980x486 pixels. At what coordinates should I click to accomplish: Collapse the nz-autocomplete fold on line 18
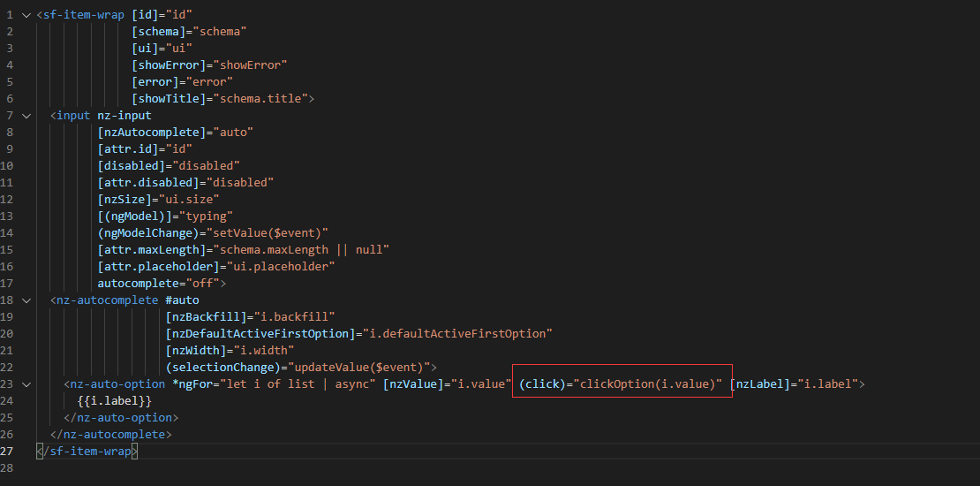(x=26, y=300)
